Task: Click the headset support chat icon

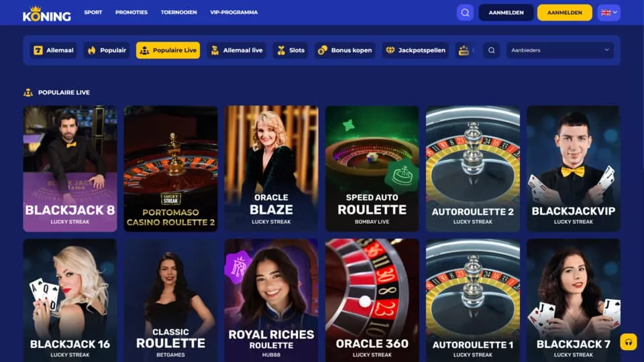Action: (x=629, y=342)
